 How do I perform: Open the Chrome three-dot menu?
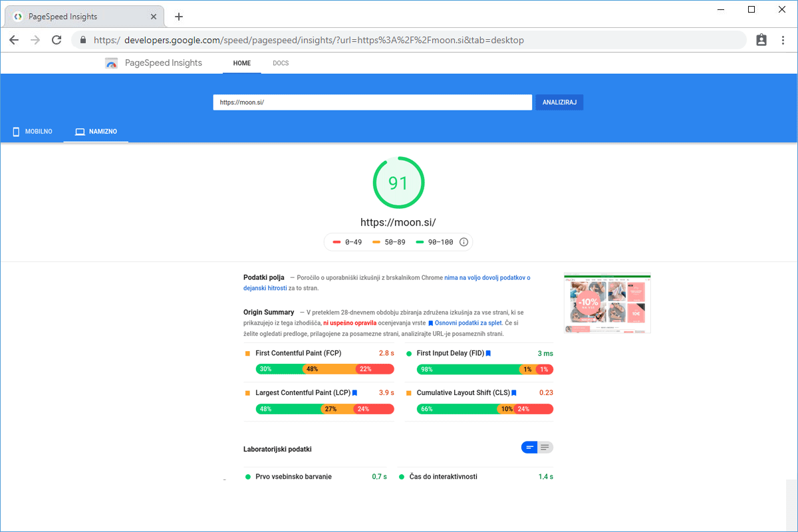coord(783,40)
